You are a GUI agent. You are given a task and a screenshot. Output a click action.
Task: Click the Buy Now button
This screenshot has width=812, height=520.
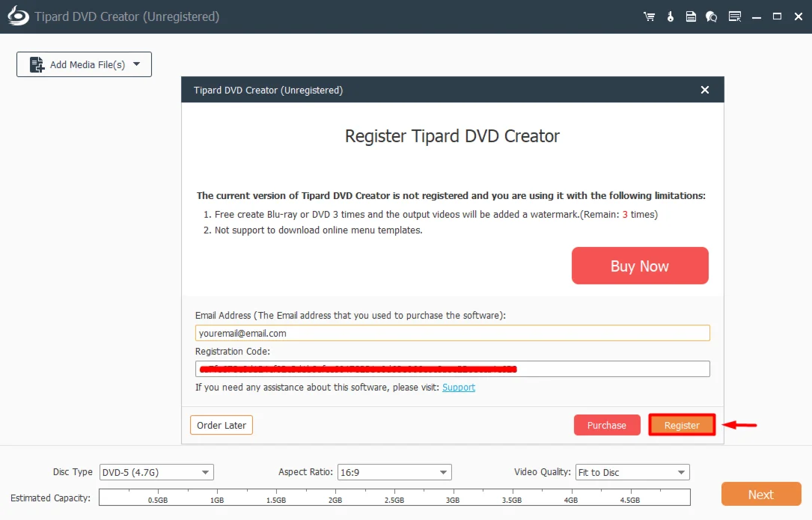(640, 266)
